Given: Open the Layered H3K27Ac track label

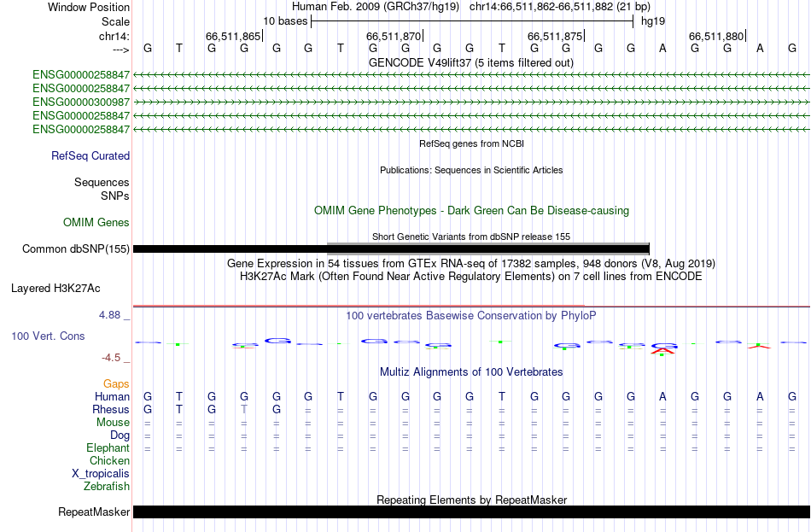Looking at the screenshot, I should (55, 289).
